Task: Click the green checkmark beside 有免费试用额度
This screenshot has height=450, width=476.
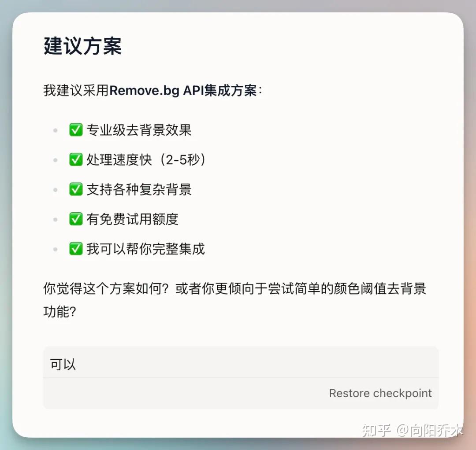Action: [x=76, y=219]
